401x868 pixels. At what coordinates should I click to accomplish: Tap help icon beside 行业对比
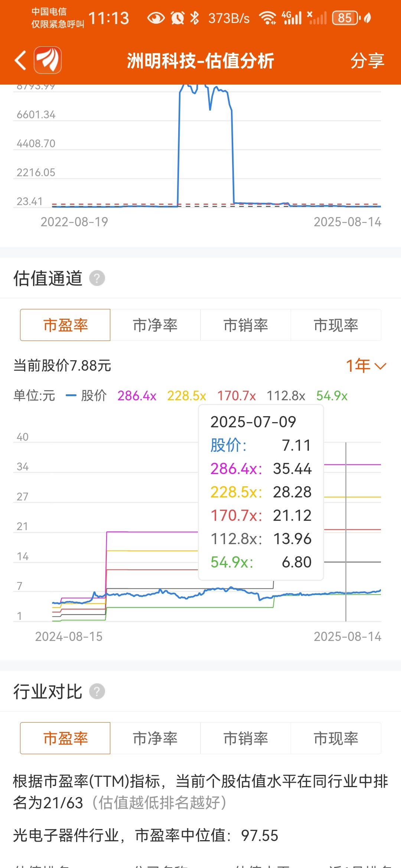coord(97,691)
